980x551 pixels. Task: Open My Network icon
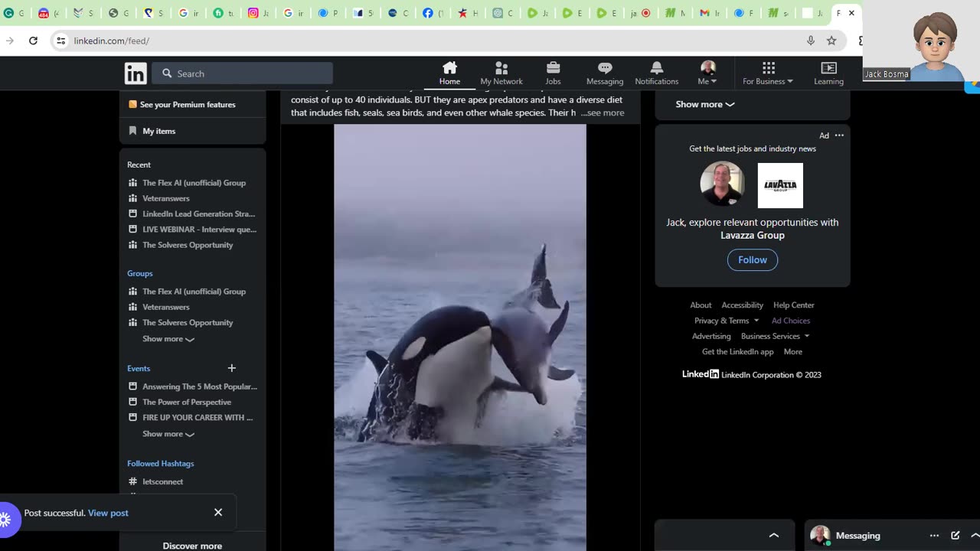(x=501, y=73)
